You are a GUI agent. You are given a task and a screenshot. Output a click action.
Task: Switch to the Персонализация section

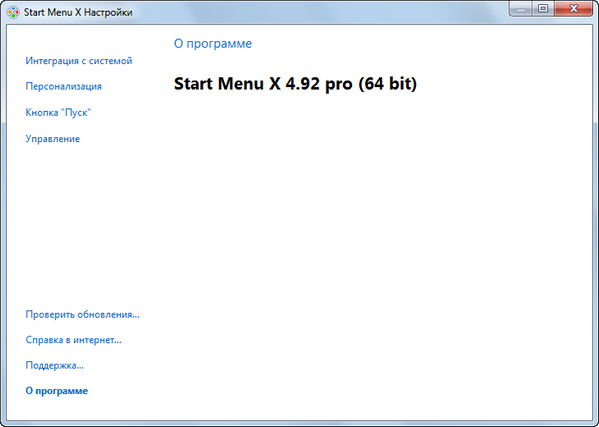click(x=63, y=86)
